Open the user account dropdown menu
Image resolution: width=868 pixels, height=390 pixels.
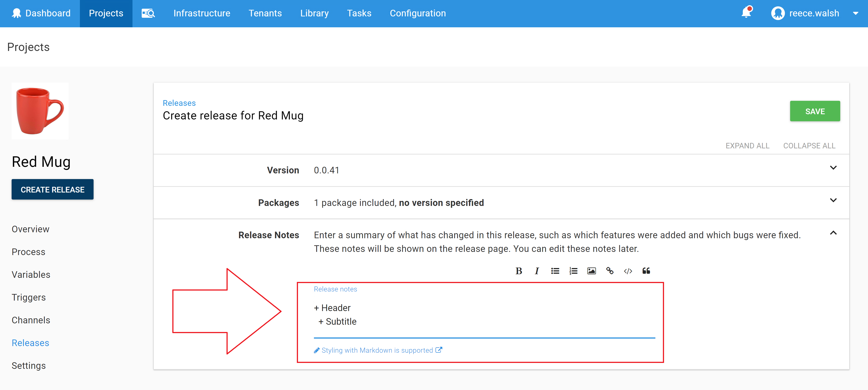tap(857, 14)
